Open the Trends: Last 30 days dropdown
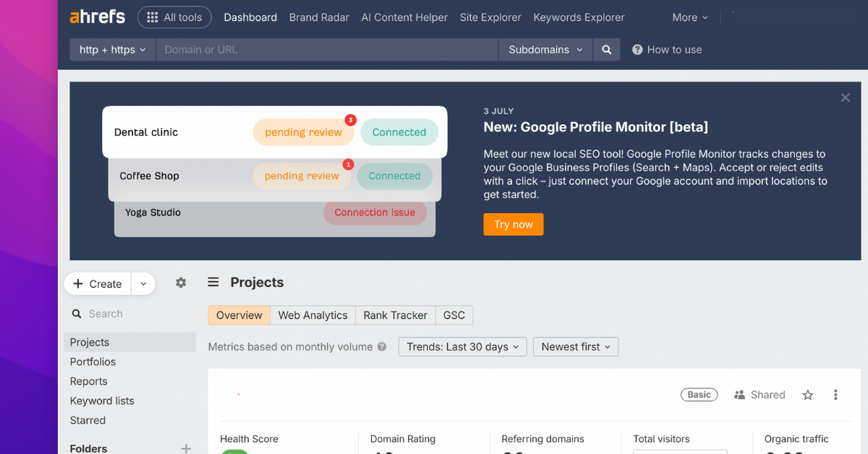The height and width of the screenshot is (454, 868). pyautogui.click(x=463, y=347)
